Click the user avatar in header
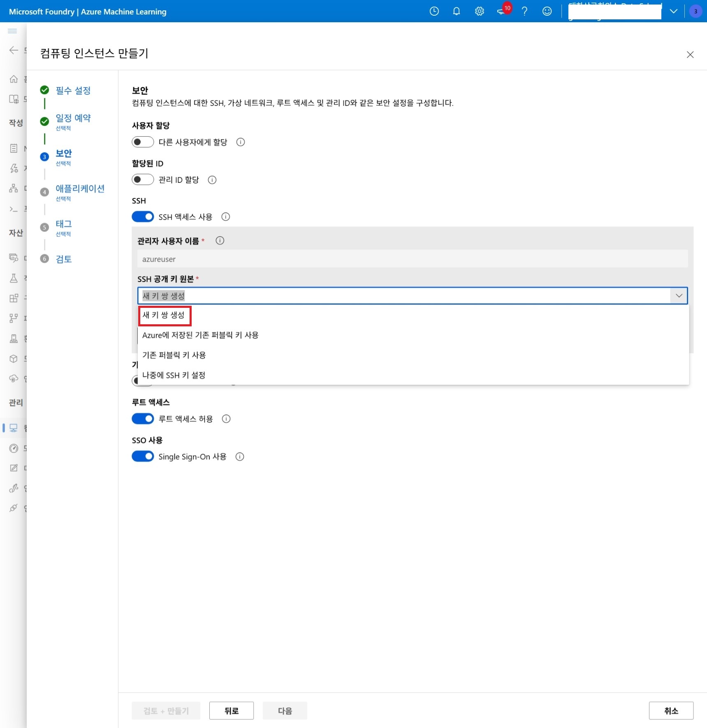The image size is (707, 728). (x=695, y=12)
